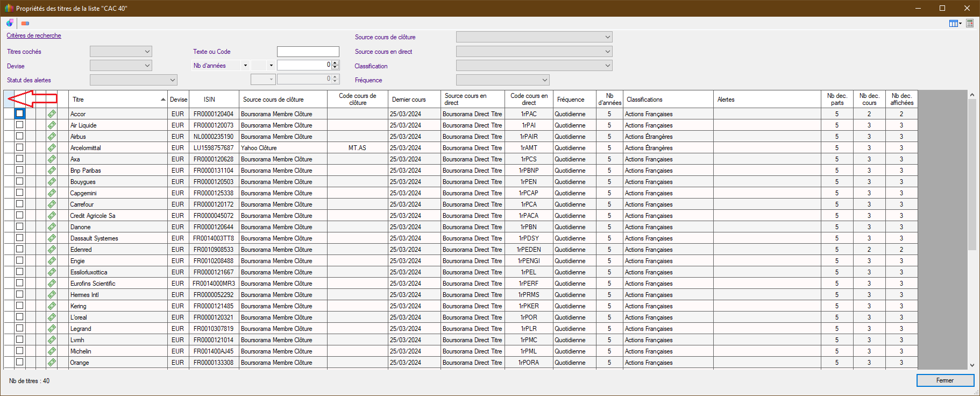Viewport: 980px width, 396px height.
Task: Sort by the Classifications column header
Action: point(668,100)
